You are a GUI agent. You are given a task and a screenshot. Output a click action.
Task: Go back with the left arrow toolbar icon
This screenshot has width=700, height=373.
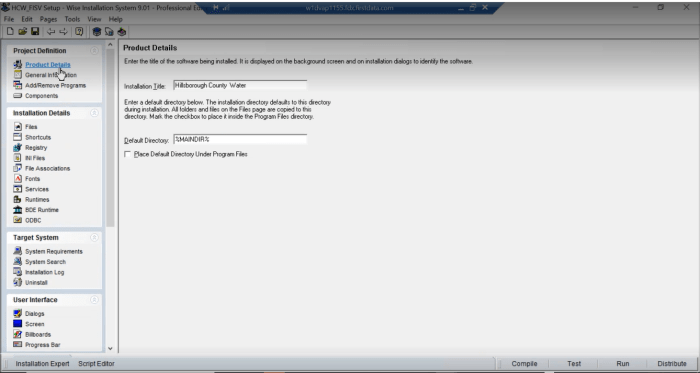tap(51, 31)
